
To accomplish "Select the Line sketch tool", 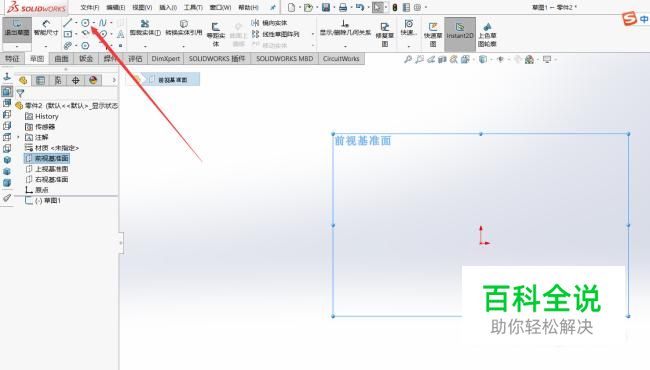I will click(x=68, y=23).
